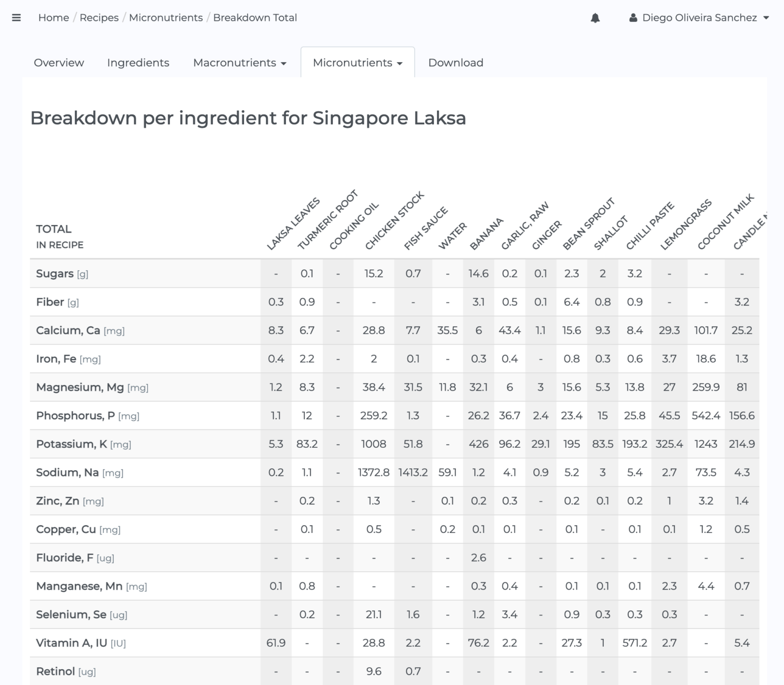Navigate to Recipes breadcrumb link
The height and width of the screenshot is (685, 784).
tap(99, 18)
